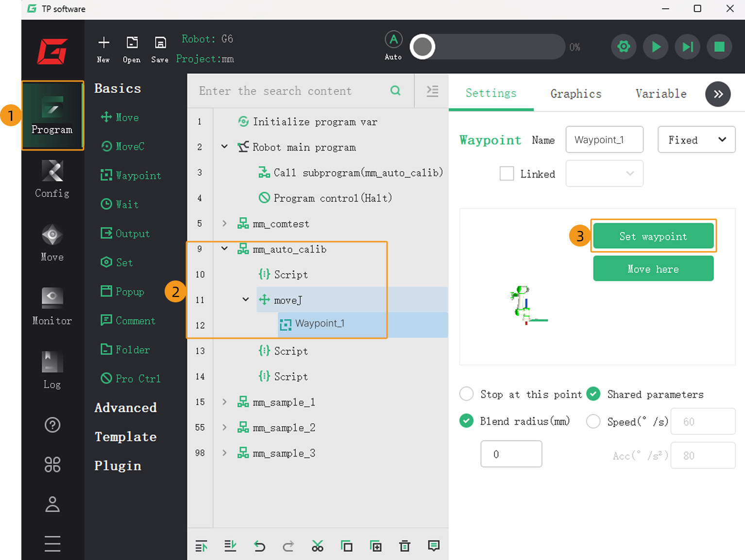Enable the Linked checkbox
Image resolution: width=745 pixels, height=560 pixels.
(x=507, y=174)
